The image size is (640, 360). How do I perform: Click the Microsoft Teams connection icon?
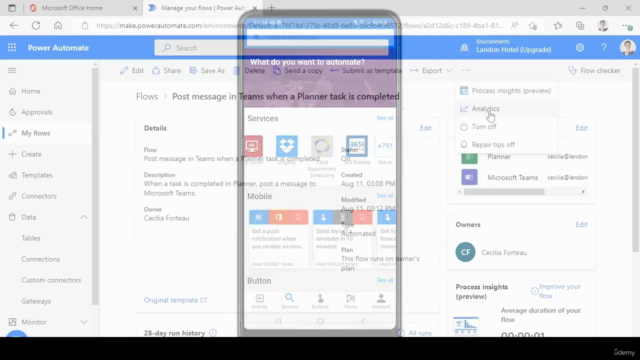(469, 178)
